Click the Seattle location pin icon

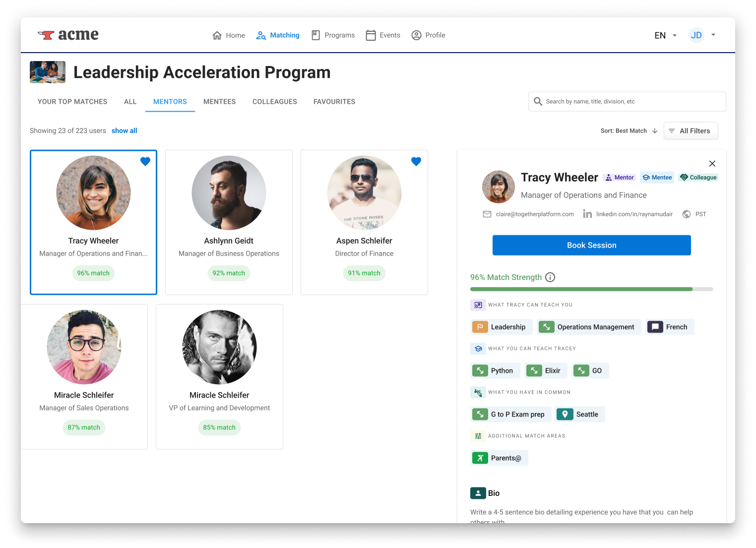[565, 414]
